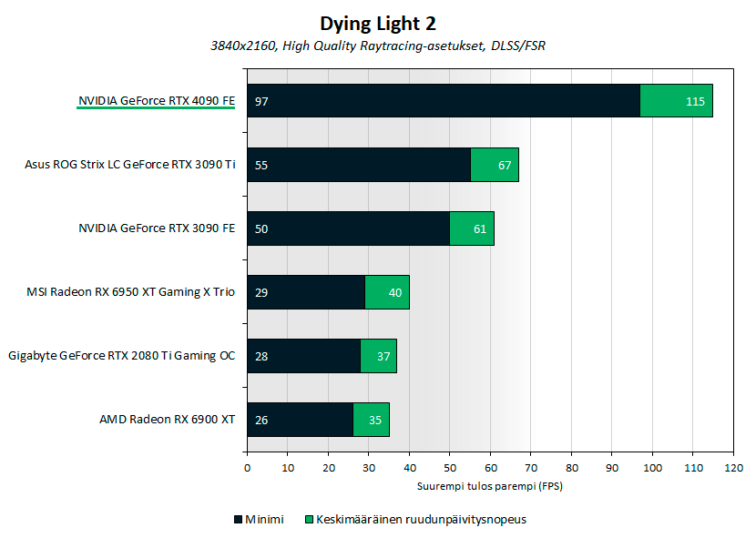Click the average value 40 on the RX 6950 XT bar
This screenshot has width=756, height=538.
(x=395, y=292)
